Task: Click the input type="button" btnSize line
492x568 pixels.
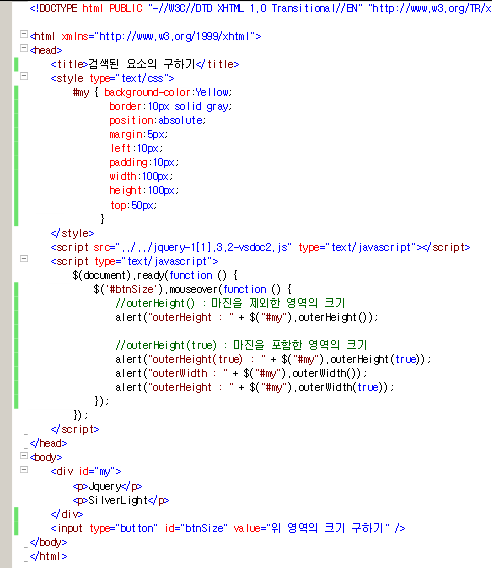Action: (x=228, y=529)
